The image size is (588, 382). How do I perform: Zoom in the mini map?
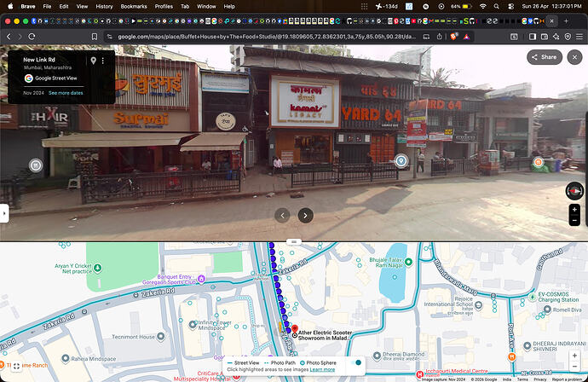(x=574, y=355)
